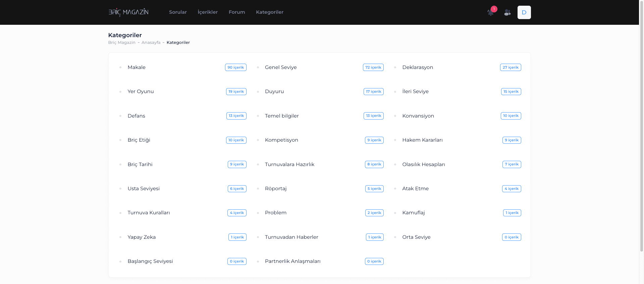Open the Başlangıç Seviyesi category

pyautogui.click(x=150, y=261)
